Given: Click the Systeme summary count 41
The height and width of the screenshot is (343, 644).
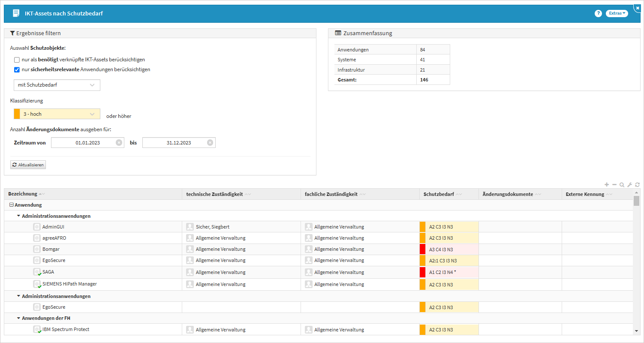Looking at the screenshot, I should pos(423,60).
